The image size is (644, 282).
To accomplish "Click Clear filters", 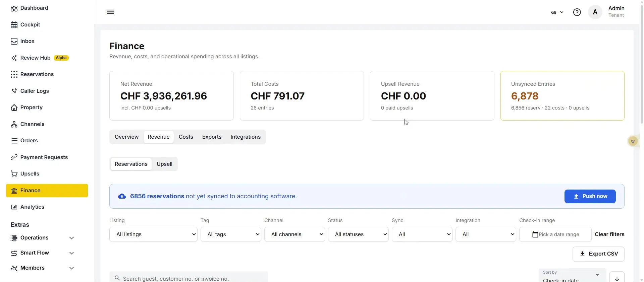I will (x=609, y=234).
